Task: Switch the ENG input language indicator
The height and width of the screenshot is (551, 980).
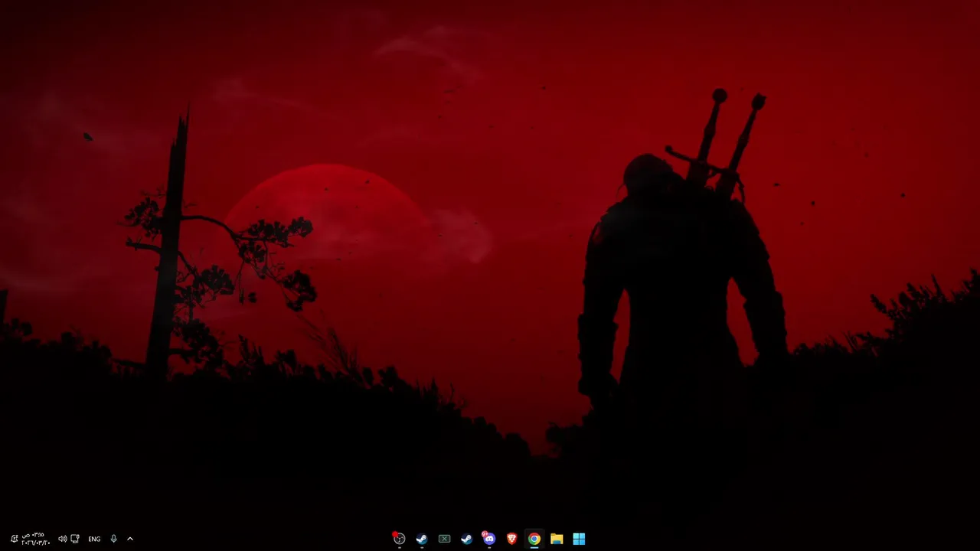Action: click(94, 539)
